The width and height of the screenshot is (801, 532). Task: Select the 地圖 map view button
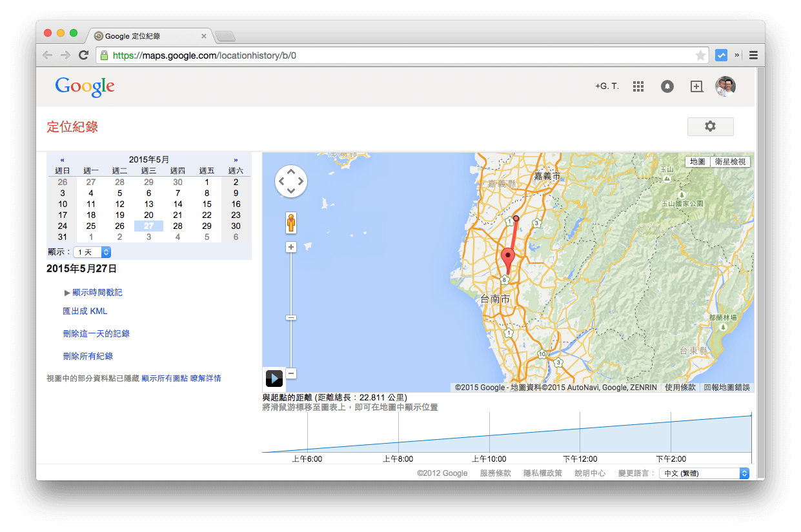pos(697,162)
